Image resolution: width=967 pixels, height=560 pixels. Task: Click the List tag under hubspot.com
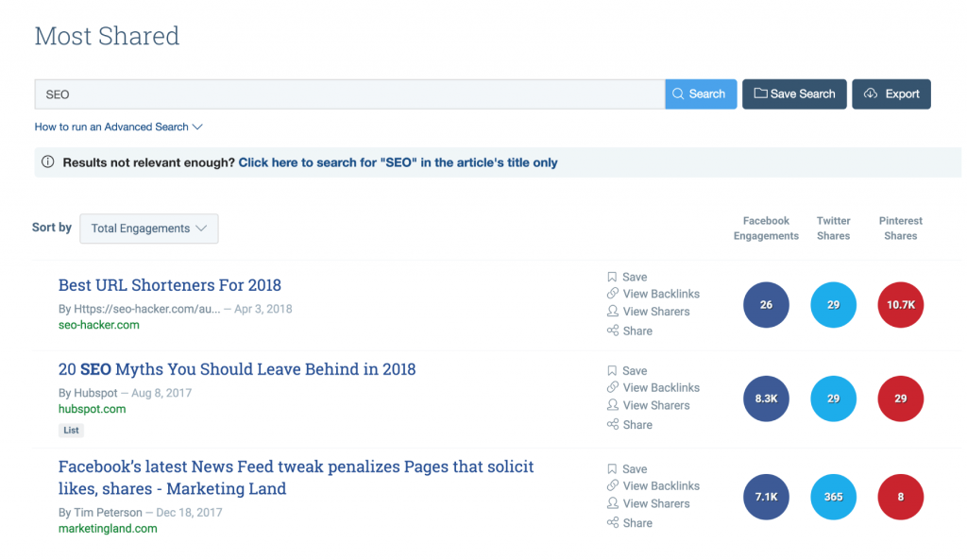(71, 430)
